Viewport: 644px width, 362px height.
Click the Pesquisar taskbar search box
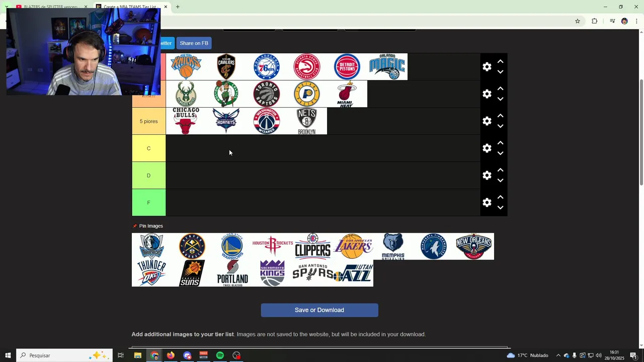coord(64,355)
